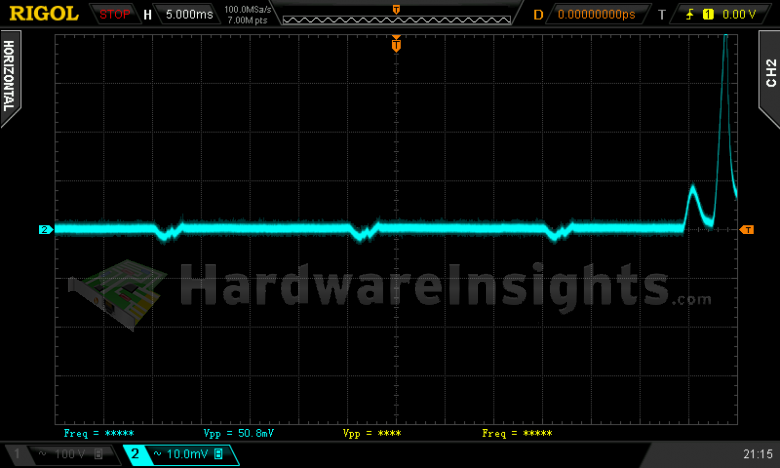The image size is (780, 468).
Task: Click the channel 2 ground level marker
Action: click(45, 230)
